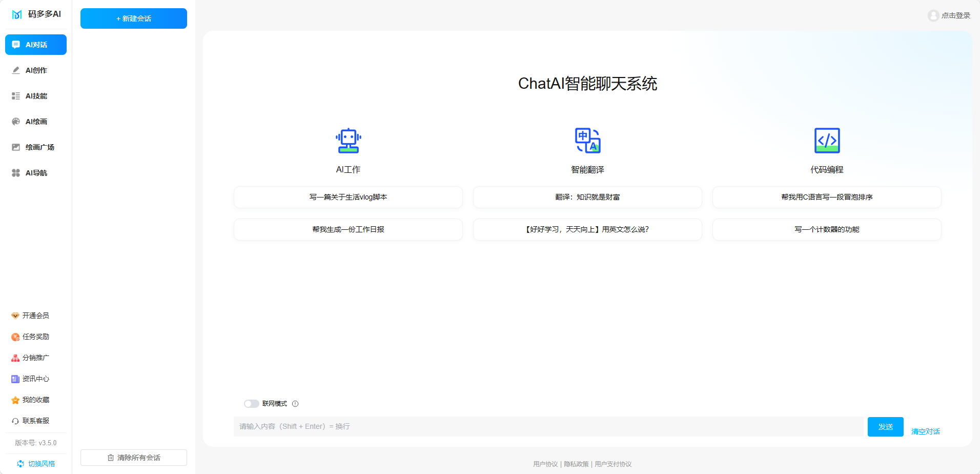
Task: Open the 用户支付协议 footer link
Action: tap(614, 464)
